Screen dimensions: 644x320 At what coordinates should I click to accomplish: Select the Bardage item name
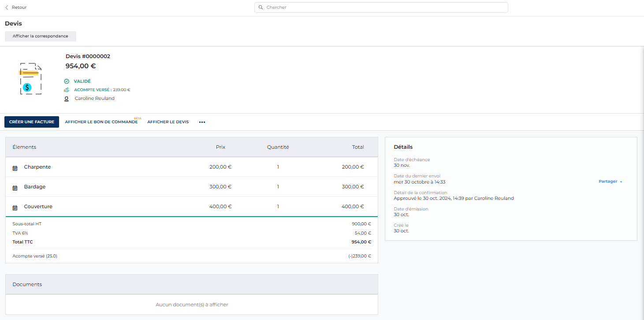pyautogui.click(x=35, y=187)
